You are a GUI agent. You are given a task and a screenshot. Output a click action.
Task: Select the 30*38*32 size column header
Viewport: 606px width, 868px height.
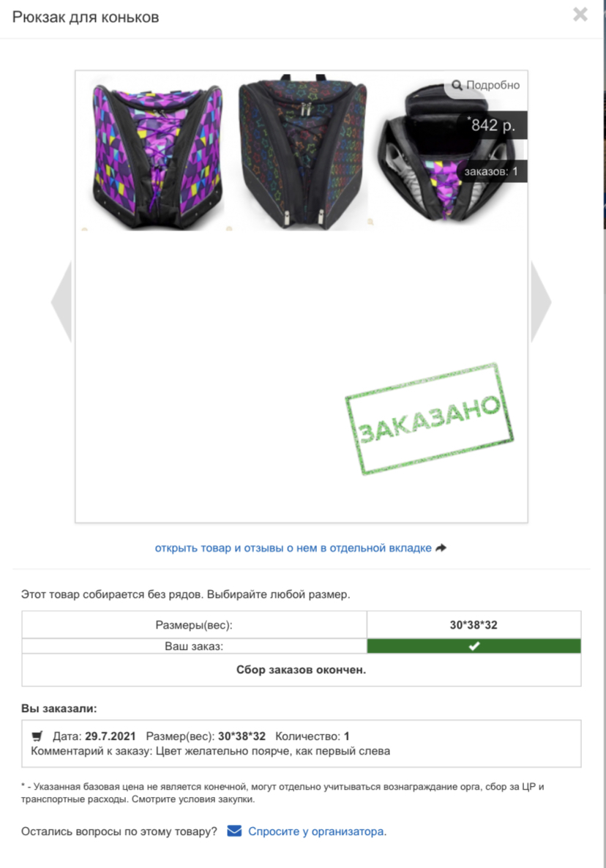coord(474,624)
